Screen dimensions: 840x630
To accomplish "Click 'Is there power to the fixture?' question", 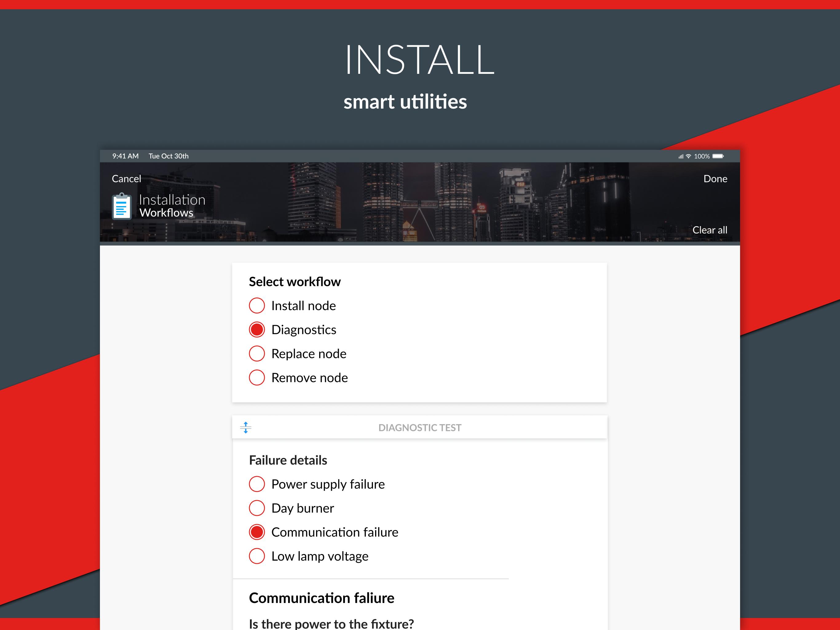I will 331,624.
